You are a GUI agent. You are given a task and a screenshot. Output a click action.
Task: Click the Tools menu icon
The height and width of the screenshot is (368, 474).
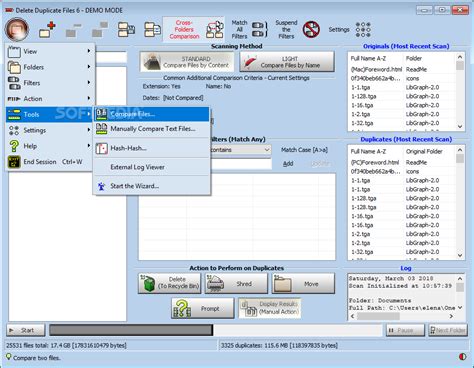14,114
